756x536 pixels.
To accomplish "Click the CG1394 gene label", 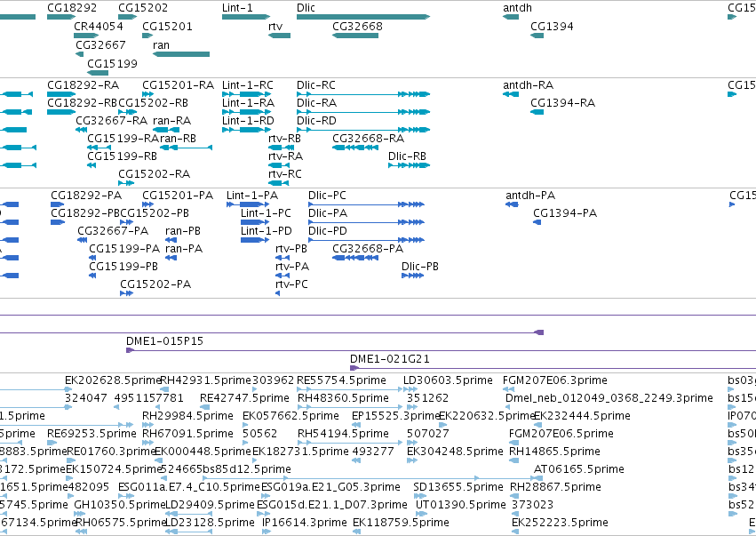I will tap(552, 26).
